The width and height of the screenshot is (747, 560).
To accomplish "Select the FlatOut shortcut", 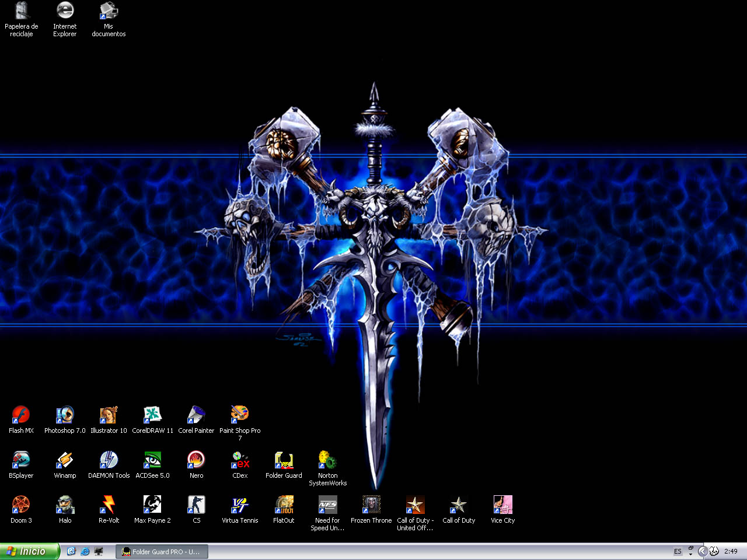I will (284, 509).
